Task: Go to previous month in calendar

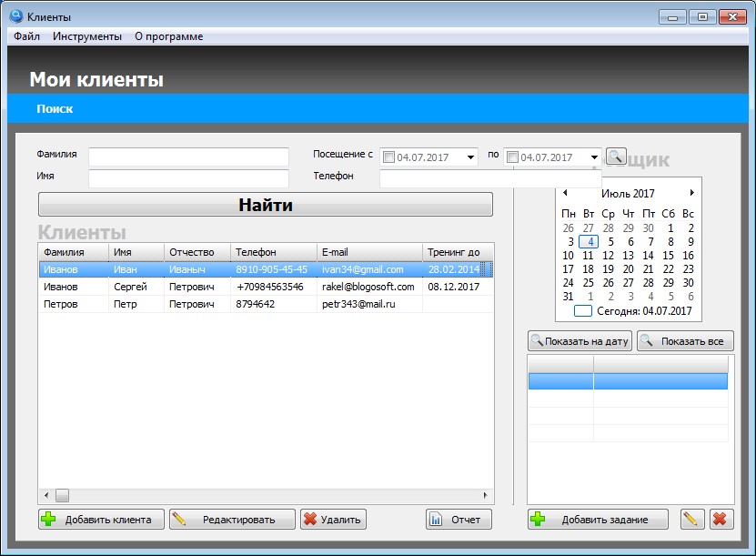Action: click(x=565, y=193)
